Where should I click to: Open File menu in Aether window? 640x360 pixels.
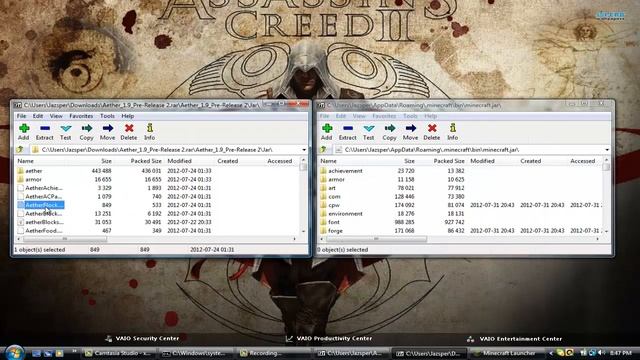coord(21,116)
